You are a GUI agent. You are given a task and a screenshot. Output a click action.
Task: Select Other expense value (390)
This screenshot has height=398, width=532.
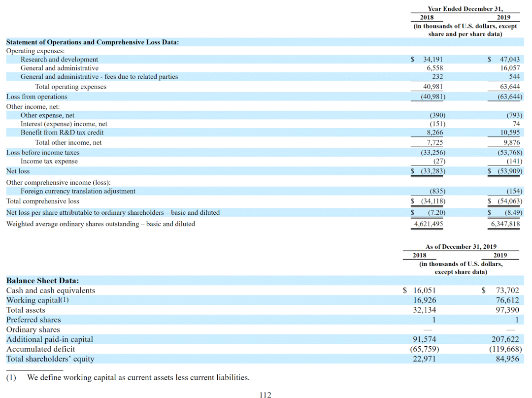point(437,115)
